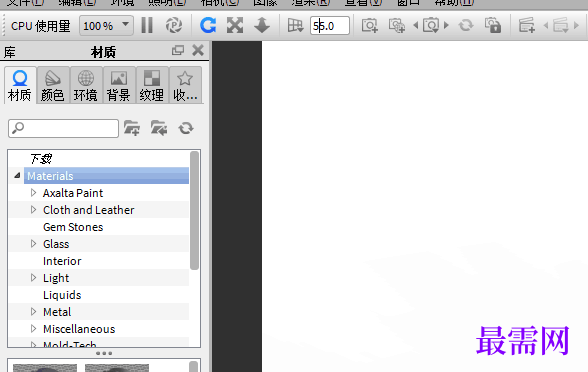Go to the previous studio arrow
The image size is (588, 372).
[546, 26]
